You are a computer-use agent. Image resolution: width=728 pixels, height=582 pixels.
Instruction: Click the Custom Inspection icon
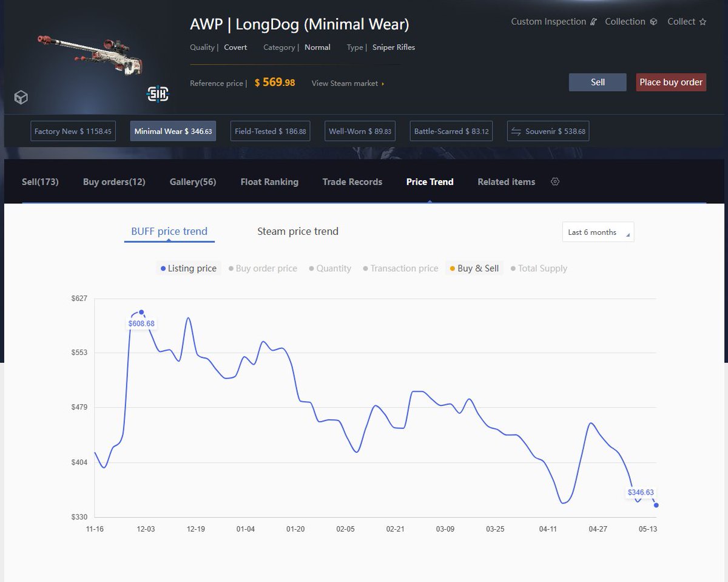coord(593,22)
